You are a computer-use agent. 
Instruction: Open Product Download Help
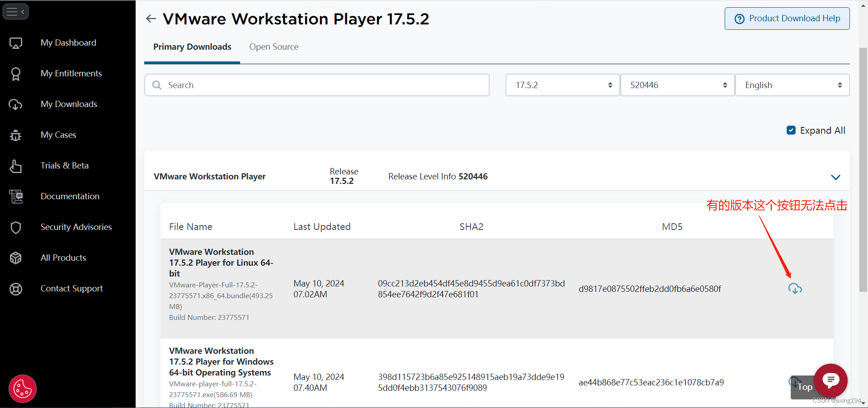787,19
